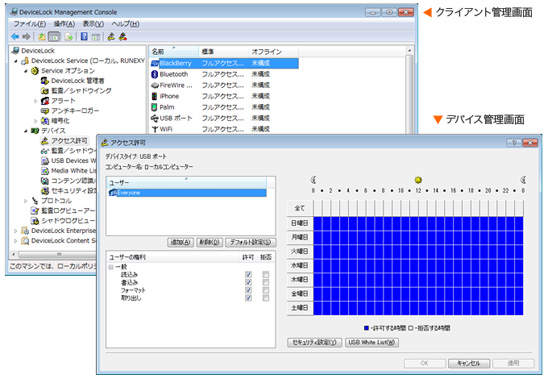Click the 追加(A) button
Viewport: 548px width, 387px height.
coord(180,242)
